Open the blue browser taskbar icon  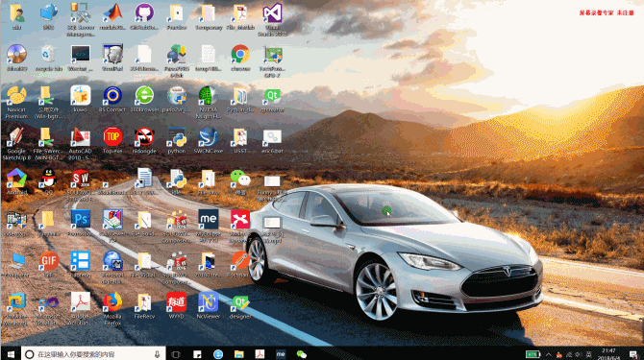(x=217, y=354)
